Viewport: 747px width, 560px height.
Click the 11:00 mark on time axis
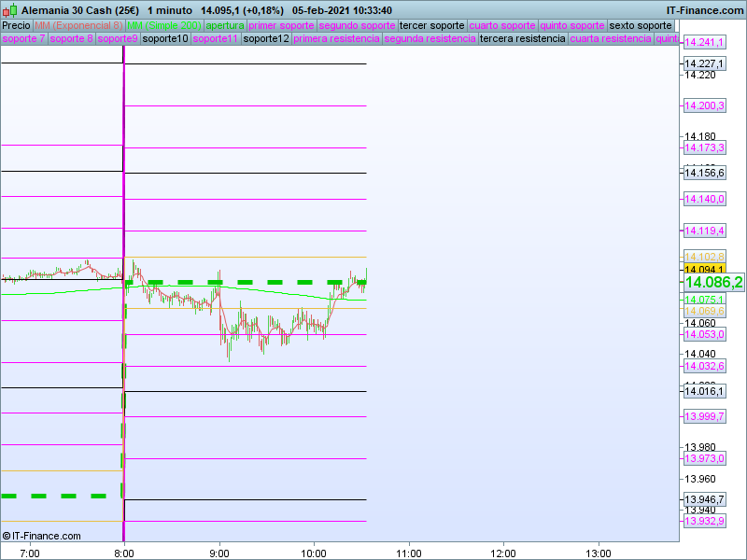[x=408, y=552]
